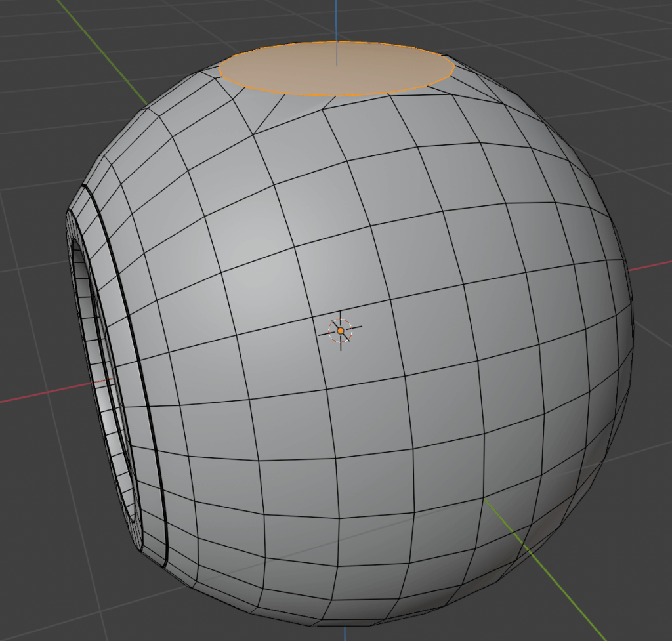The image size is (672, 641).
Task: Click the 3D cursor crosshair on the sphere
Action: tap(341, 331)
